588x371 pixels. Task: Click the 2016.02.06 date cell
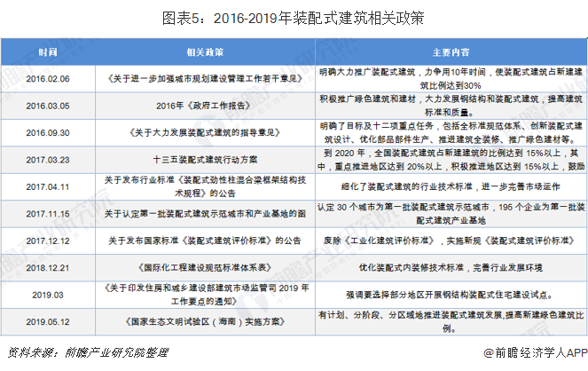point(47,78)
